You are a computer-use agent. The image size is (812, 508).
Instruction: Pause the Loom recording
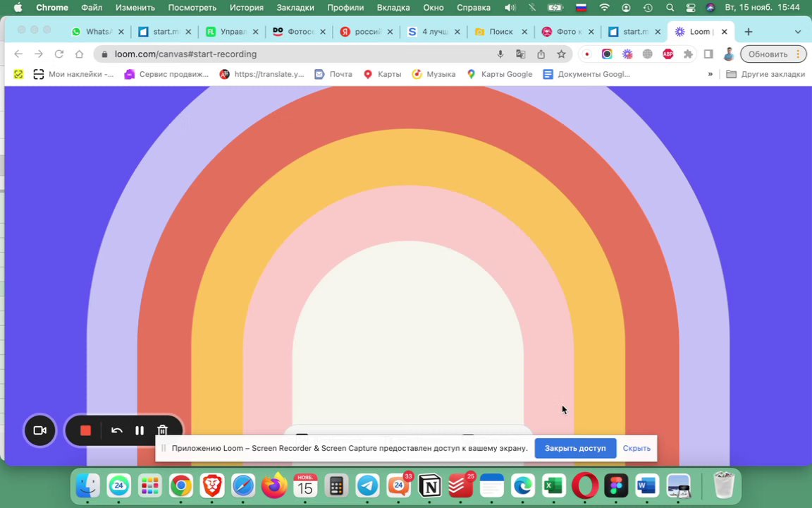[140, 430]
